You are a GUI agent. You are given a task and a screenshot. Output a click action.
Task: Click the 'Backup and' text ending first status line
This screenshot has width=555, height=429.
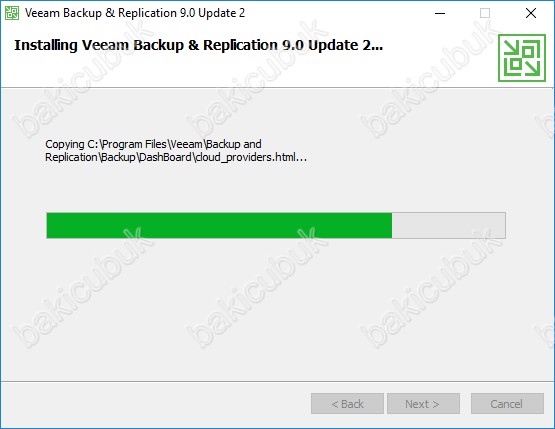click(234, 144)
